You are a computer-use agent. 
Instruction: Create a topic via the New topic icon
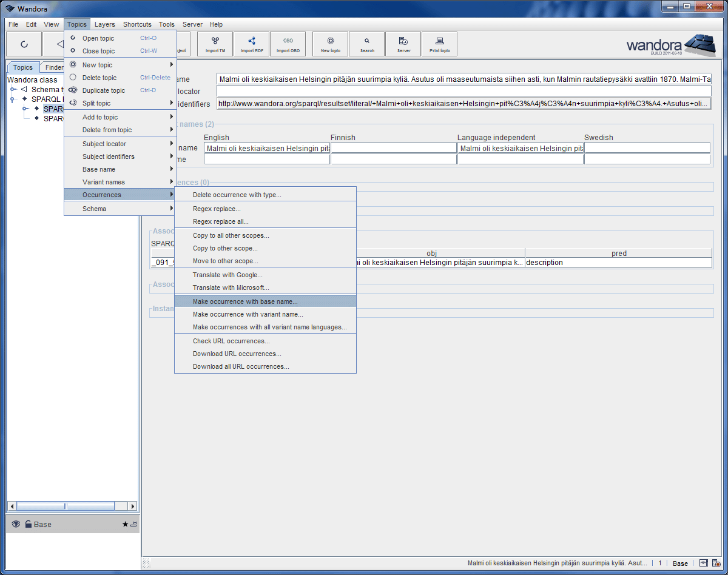point(329,43)
